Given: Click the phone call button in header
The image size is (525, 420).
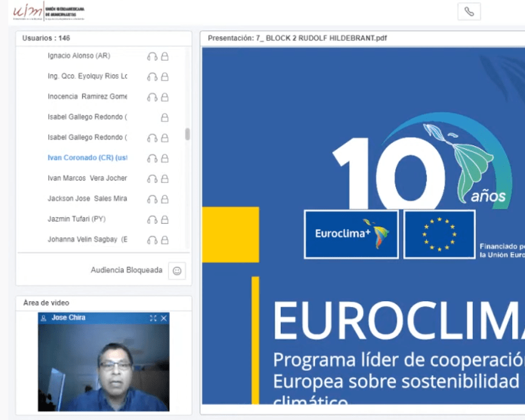Looking at the screenshot, I should [x=469, y=12].
